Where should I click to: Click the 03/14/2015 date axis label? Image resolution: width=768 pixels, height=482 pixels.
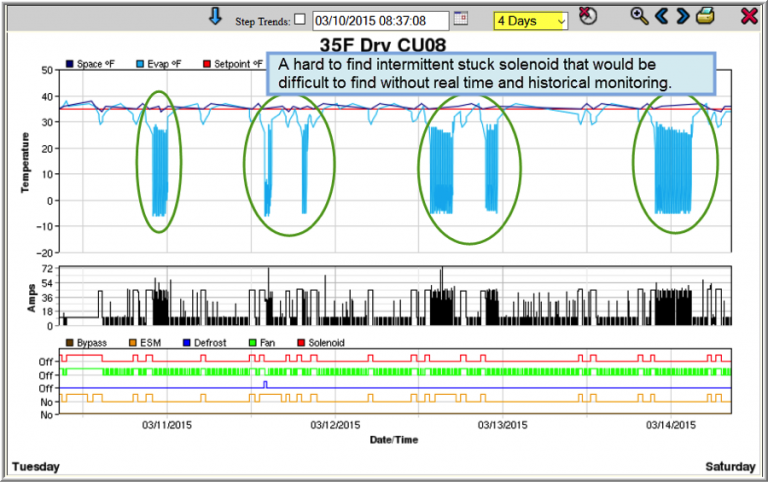[x=671, y=425]
